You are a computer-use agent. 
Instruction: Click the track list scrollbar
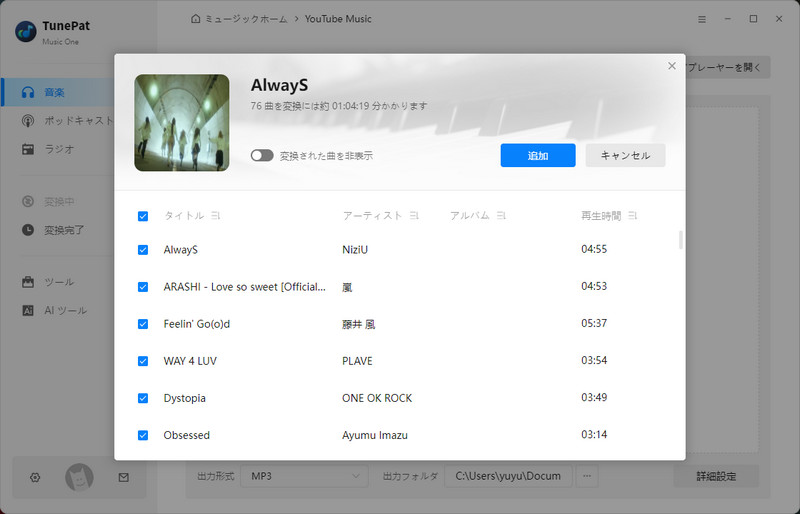click(x=681, y=239)
